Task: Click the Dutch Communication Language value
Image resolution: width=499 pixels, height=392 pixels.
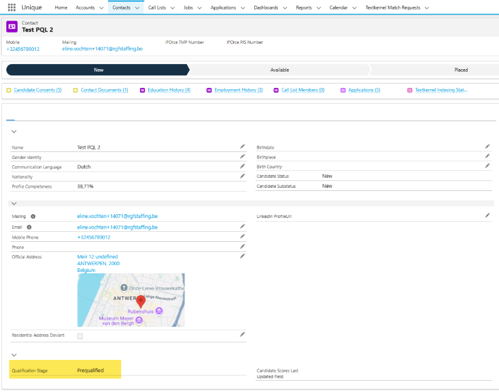Action: (84, 167)
